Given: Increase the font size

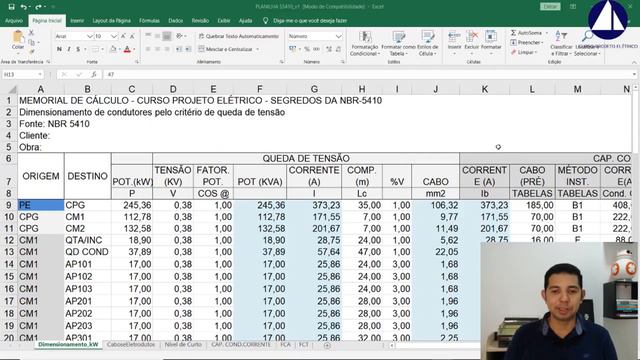Looking at the screenshot, I should pyautogui.click(x=123, y=36).
